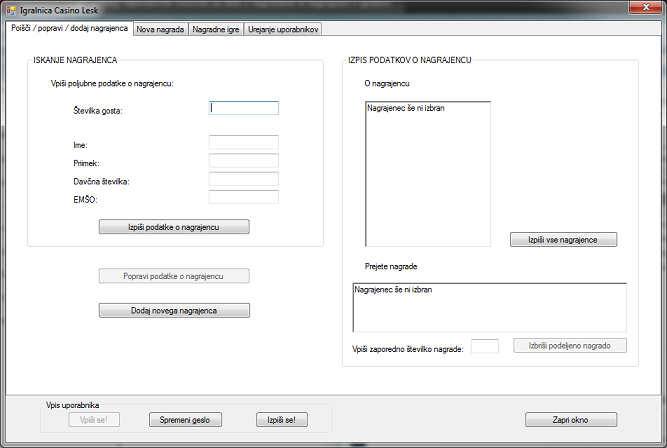This screenshot has height=448, width=667.
Task: Click into the Priimek text box
Action: pyautogui.click(x=243, y=161)
